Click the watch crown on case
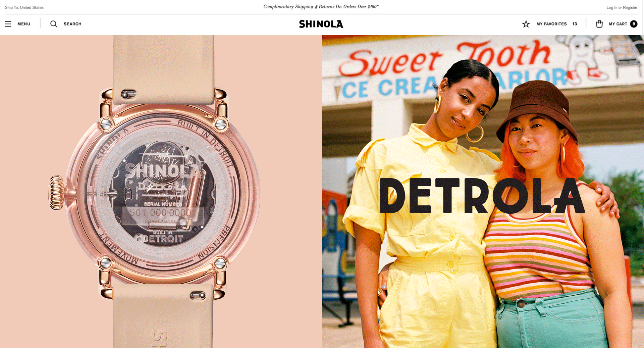 57,193
